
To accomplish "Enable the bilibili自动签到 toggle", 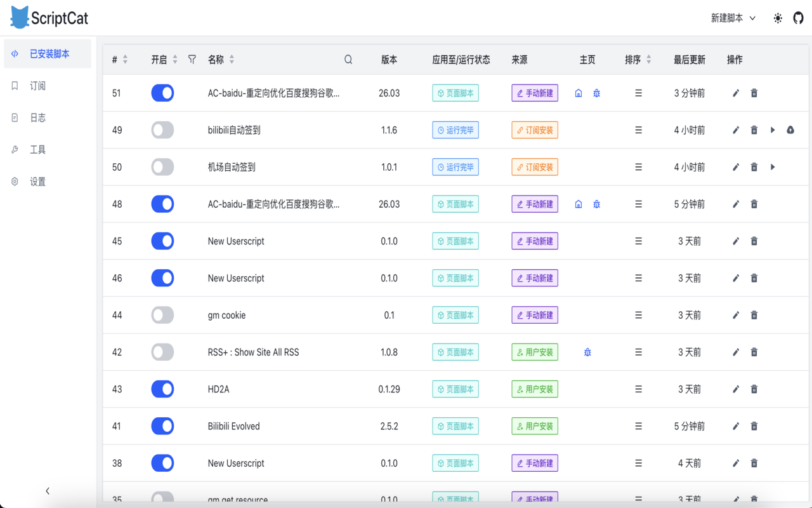I will coord(162,130).
